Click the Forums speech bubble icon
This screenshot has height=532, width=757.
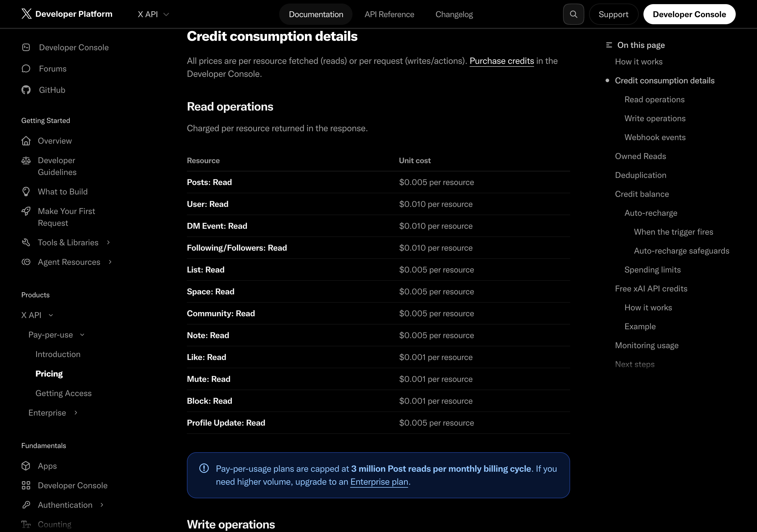point(26,69)
